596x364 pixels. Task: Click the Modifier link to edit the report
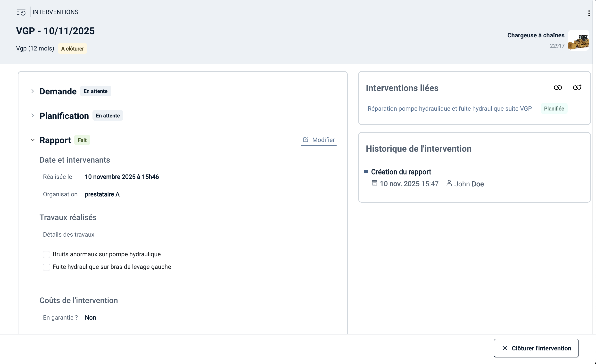point(323,140)
